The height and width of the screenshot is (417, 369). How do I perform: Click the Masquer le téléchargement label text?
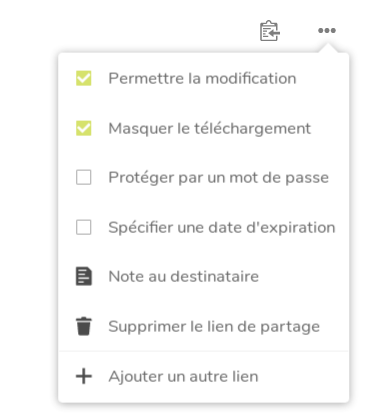tap(210, 129)
